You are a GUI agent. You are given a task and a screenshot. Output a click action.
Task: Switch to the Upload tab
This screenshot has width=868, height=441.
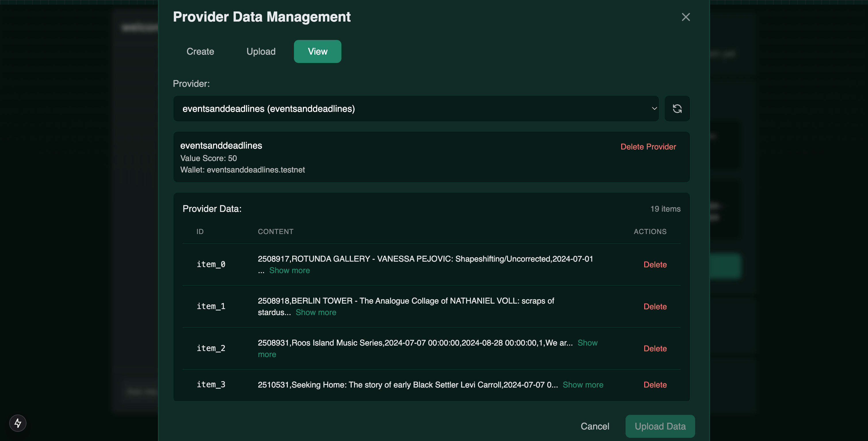261,51
